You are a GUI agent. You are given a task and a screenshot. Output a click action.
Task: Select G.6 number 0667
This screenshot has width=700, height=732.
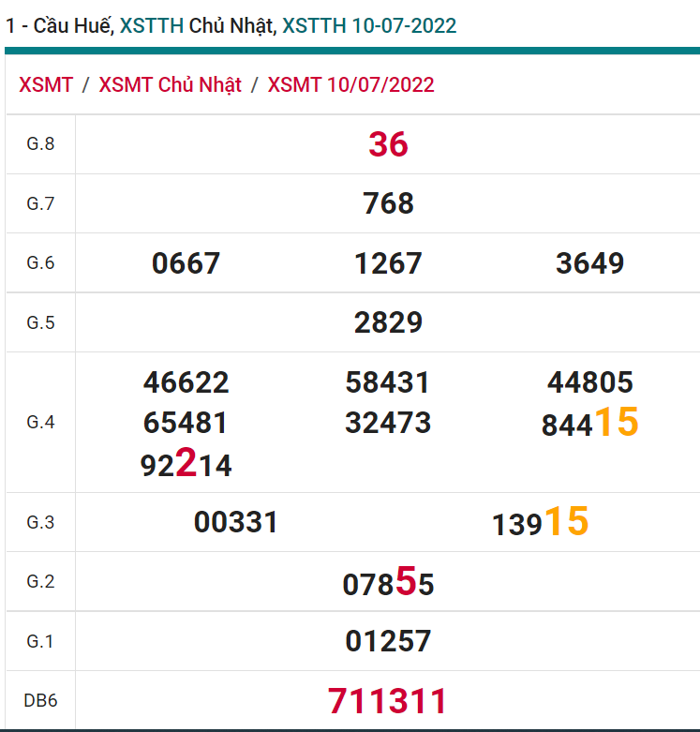186,263
